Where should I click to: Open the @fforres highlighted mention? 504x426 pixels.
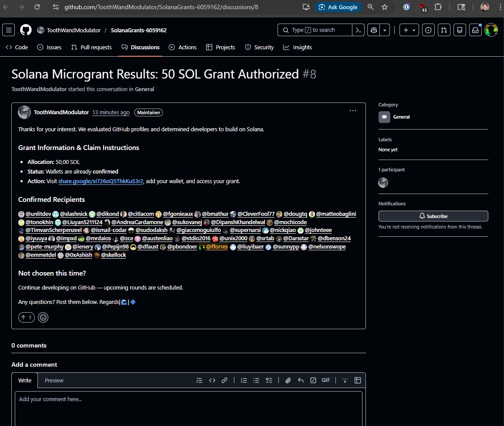click(x=217, y=247)
